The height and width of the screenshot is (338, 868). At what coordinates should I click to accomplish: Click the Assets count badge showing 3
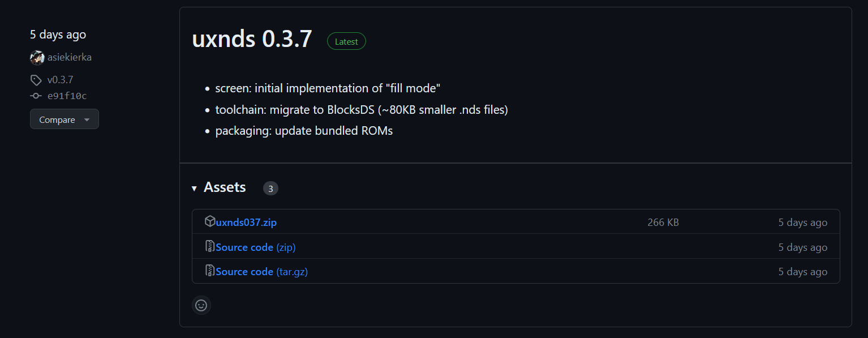pos(270,189)
